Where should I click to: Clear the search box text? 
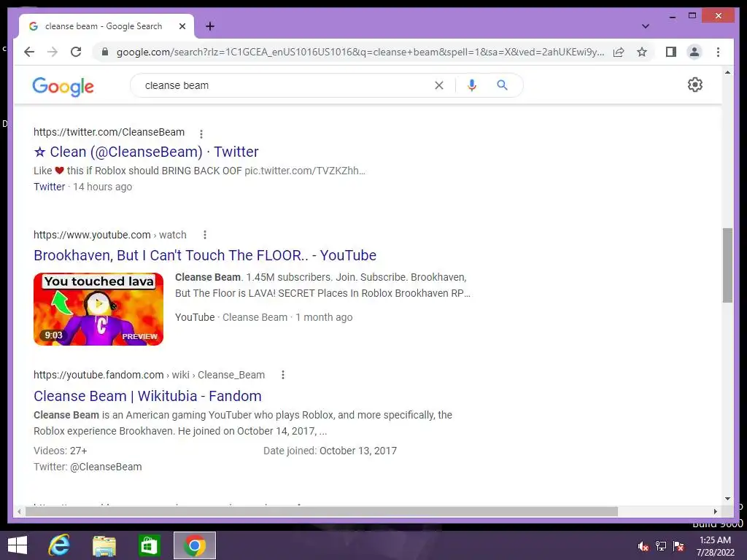(438, 85)
